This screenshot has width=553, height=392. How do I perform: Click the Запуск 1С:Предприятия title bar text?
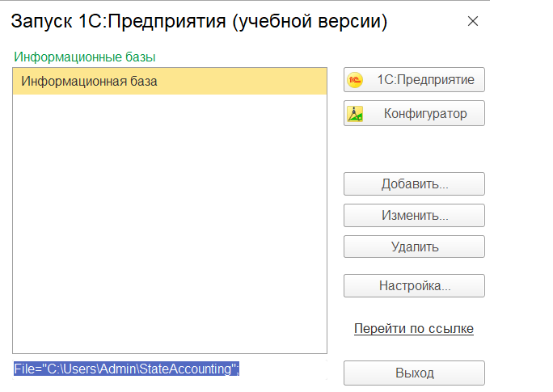coord(199,22)
